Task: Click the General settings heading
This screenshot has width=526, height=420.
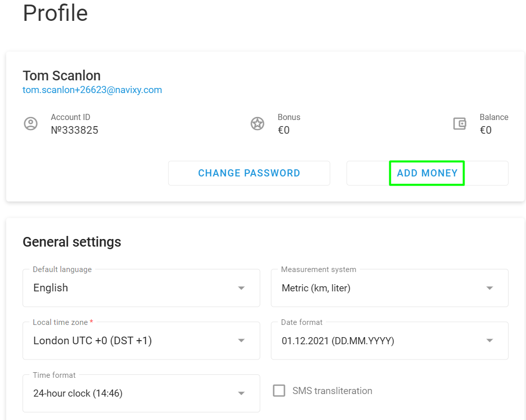Action: coord(72,242)
